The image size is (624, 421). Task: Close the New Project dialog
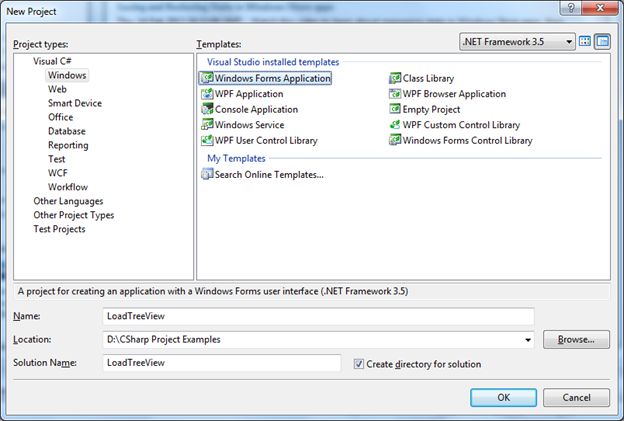coord(600,8)
